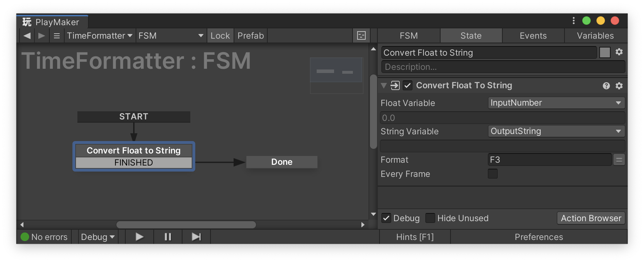Go forward to next FSM selection
644x263 pixels.
(x=42, y=35)
